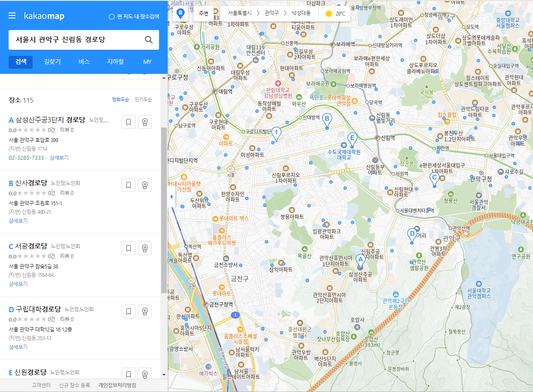The height and width of the screenshot is (392, 533).
Task: Select the 길찾기 tab
Action: 52,62
